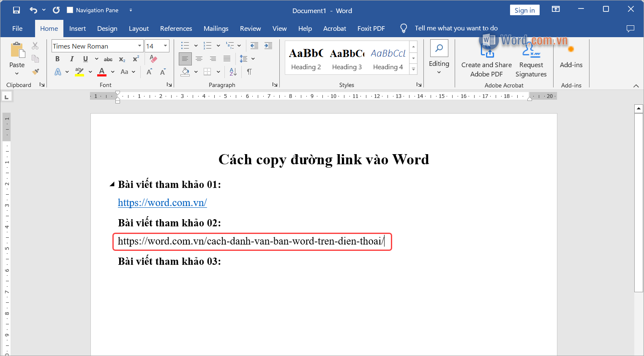Cut selection with the scissors icon
This screenshot has width=644, height=356.
tap(35, 46)
